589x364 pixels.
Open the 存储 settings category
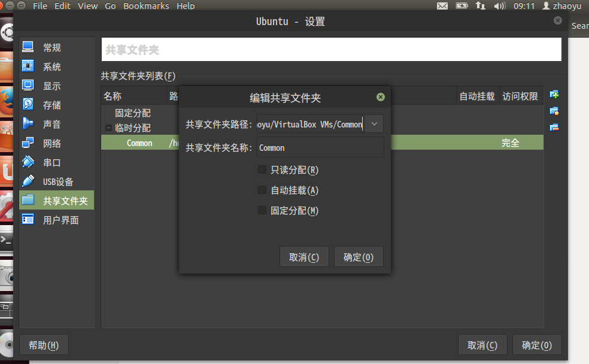pos(51,105)
